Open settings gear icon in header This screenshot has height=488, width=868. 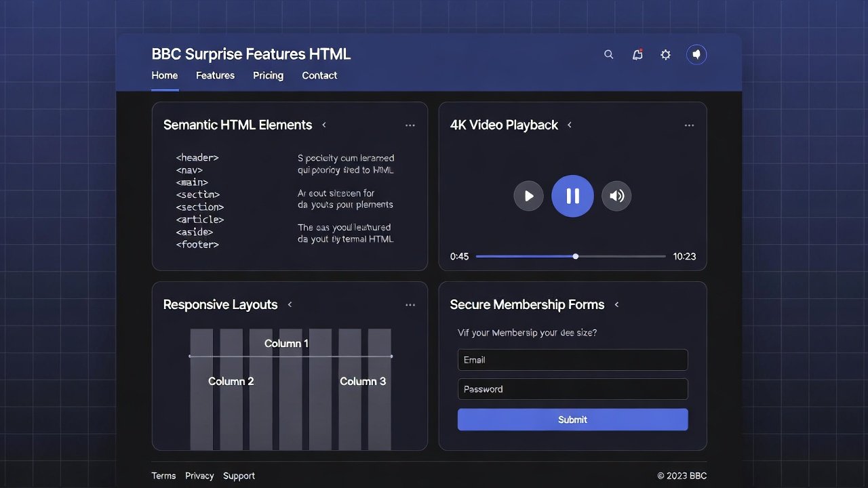pyautogui.click(x=666, y=55)
